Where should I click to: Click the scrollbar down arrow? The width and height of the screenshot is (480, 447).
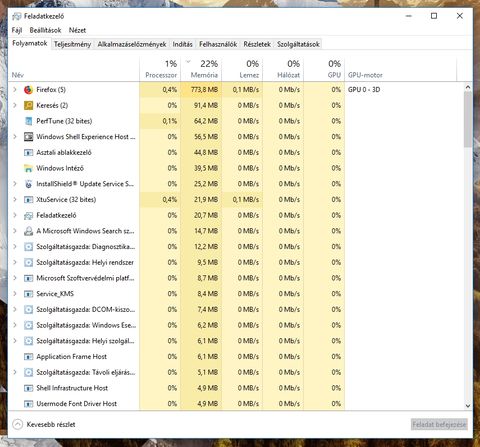(468, 406)
